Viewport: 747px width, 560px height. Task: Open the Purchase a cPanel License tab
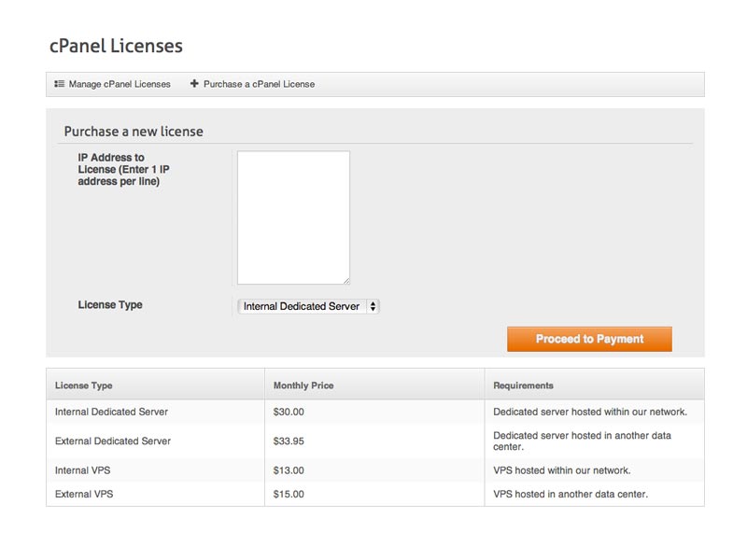tap(252, 84)
